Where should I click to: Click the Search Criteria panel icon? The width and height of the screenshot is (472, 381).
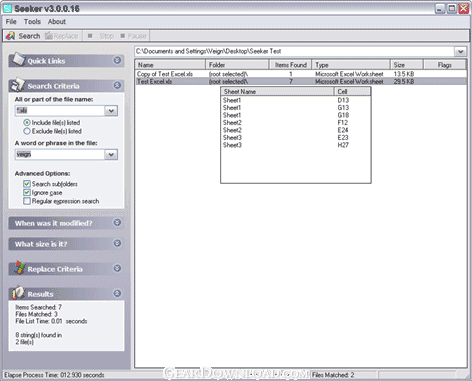pos(18,85)
